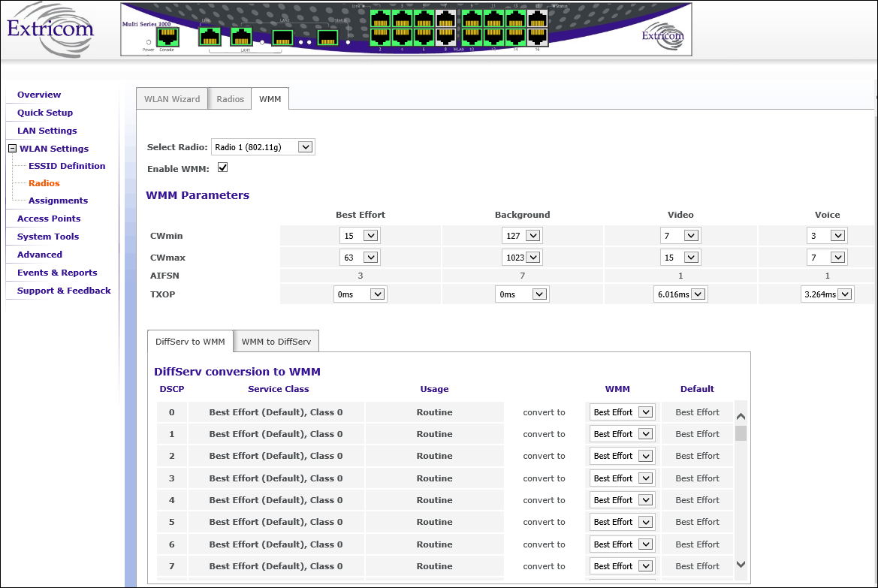Open Advanced in the sidebar

pyautogui.click(x=40, y=255)
